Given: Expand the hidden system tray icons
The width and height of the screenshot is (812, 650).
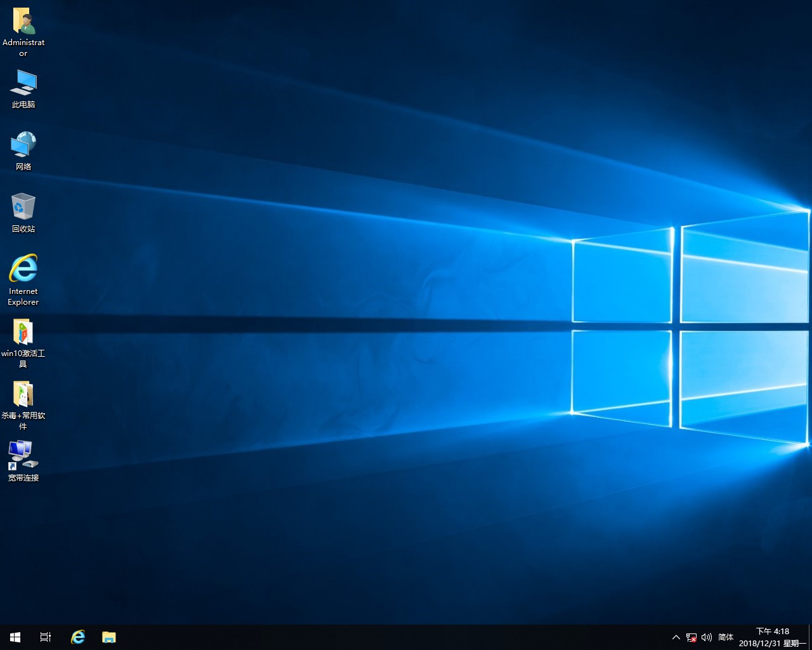Looking at the screenshot, I should (676, 637).
